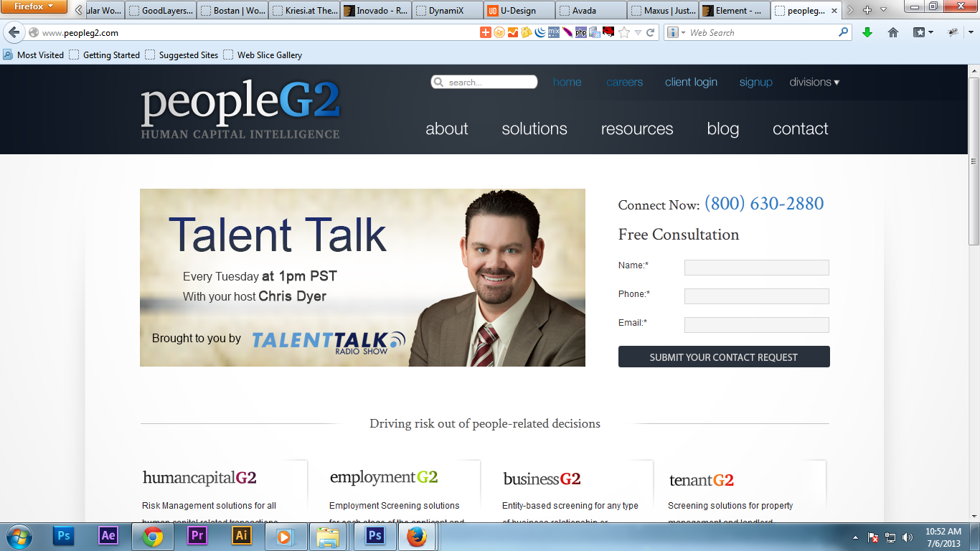
Task: Open the 'contact' navigation item
Action: coord(801,129)
